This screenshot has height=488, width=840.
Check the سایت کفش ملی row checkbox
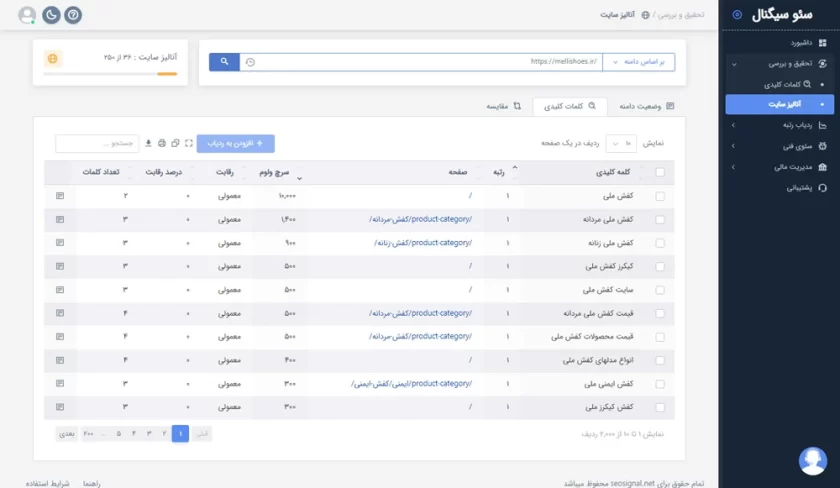660,290
